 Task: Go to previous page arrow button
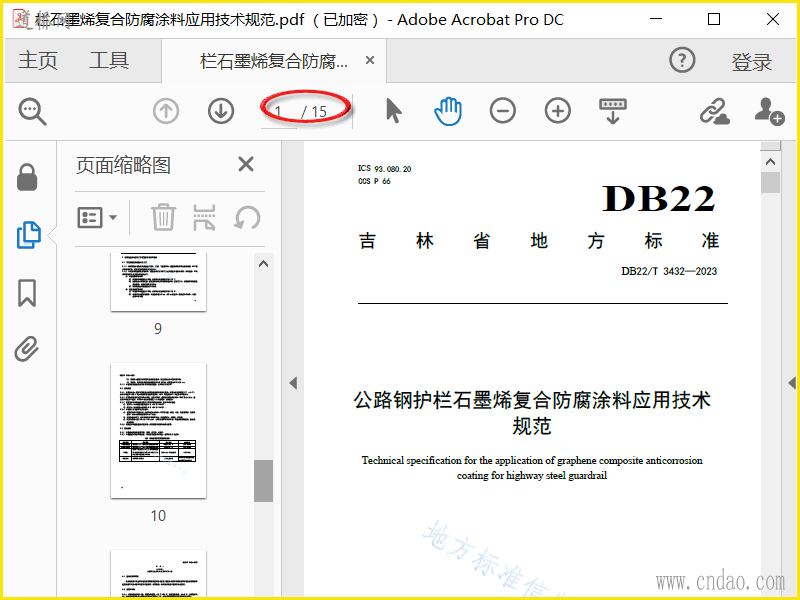pyautogui.click(x=166, y=111)
